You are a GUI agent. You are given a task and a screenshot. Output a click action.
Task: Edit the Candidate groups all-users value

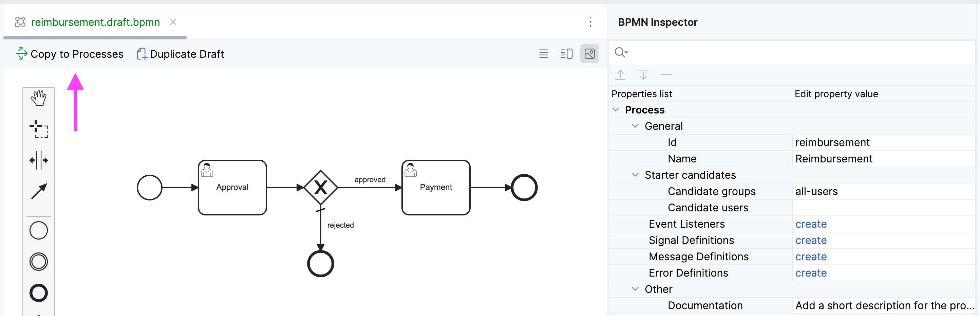click(816, 191)
